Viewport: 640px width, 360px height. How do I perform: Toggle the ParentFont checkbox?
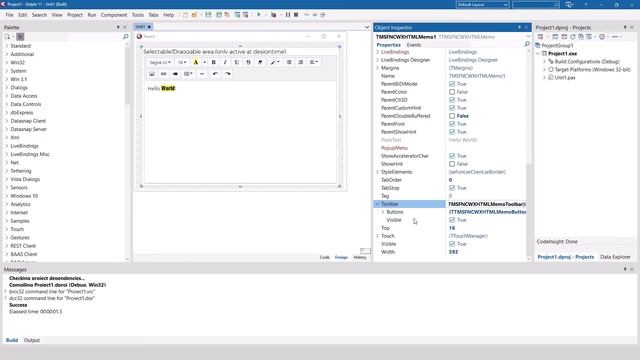click(x=452, y=124)
